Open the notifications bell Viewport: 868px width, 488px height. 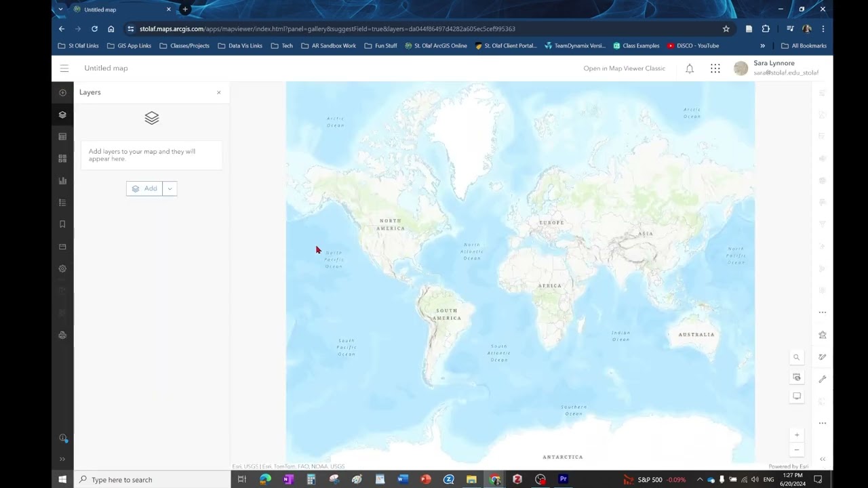[x=690, y=68]
